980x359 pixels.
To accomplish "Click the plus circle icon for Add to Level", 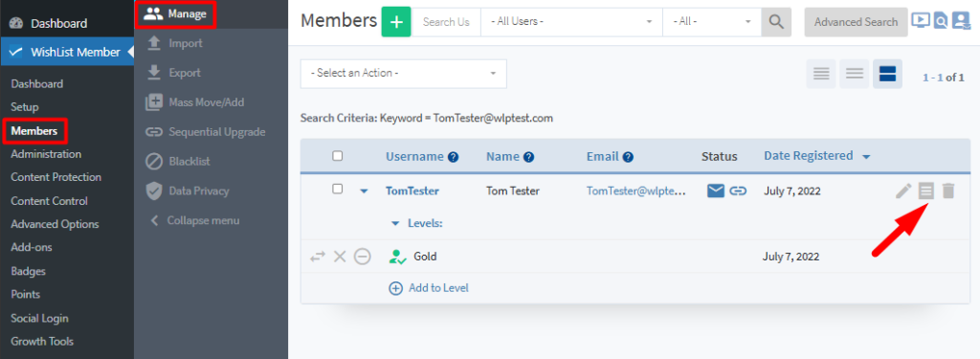I will pos(395,288).
